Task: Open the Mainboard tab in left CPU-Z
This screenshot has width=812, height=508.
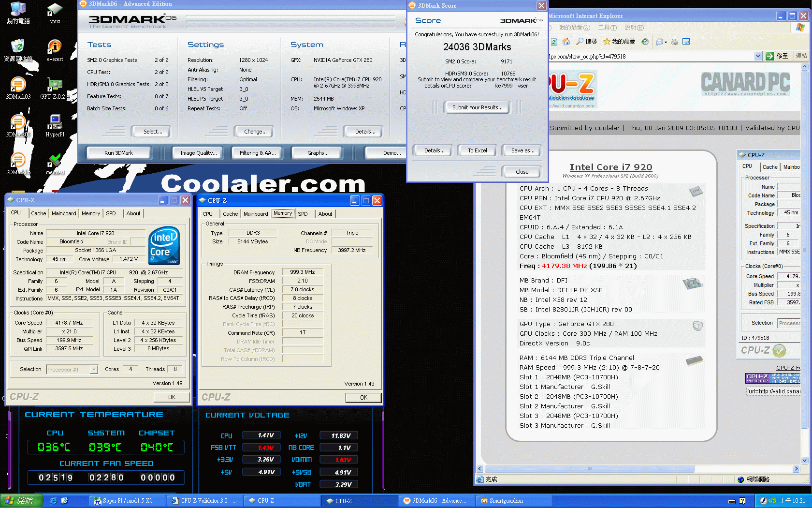Action: pyautogui.click(x=64, y=213)
